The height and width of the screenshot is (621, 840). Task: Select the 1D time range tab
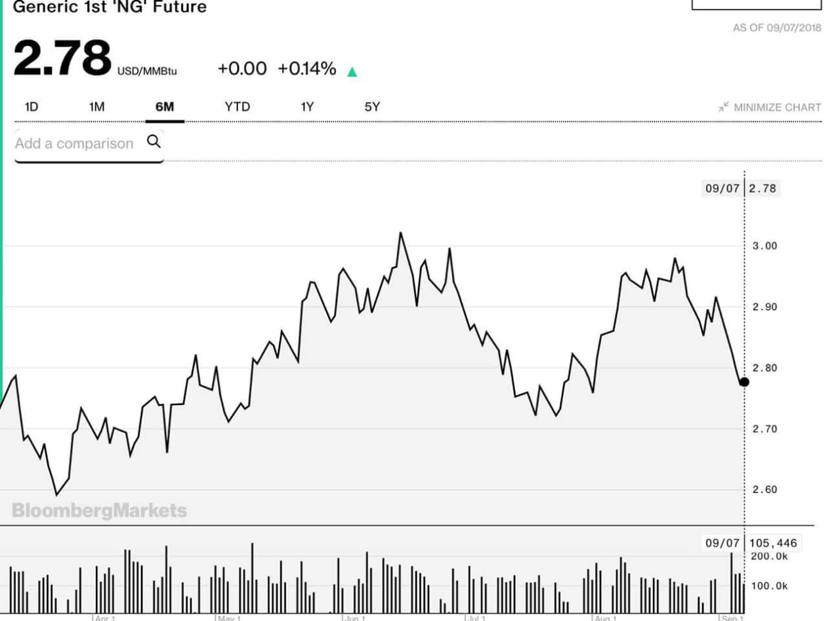31,107
